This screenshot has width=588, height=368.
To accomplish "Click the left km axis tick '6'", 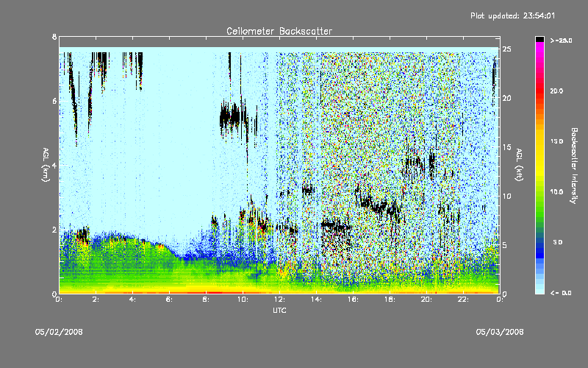I will 54,101.
